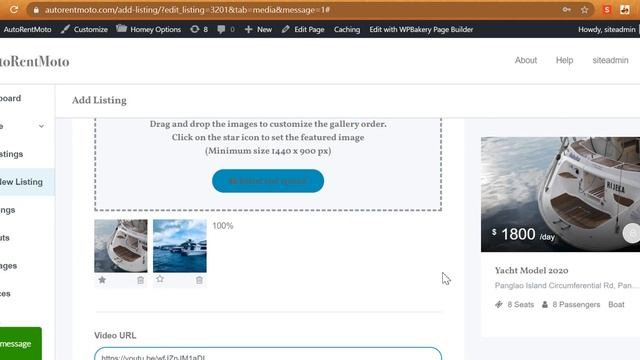Click the blue image upload button
Screen dimensions: 640x360
tap(268, 181)
